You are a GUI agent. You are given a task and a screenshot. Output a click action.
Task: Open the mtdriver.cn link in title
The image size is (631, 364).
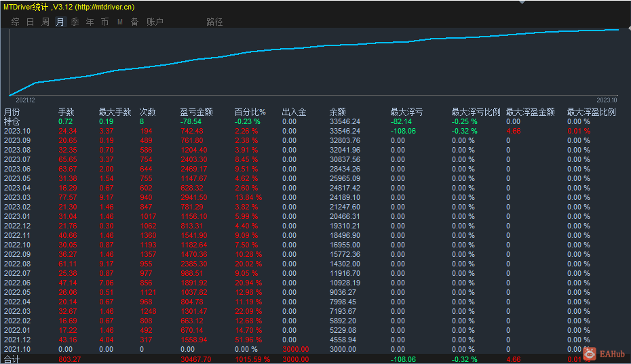click(x=104, y=6)
